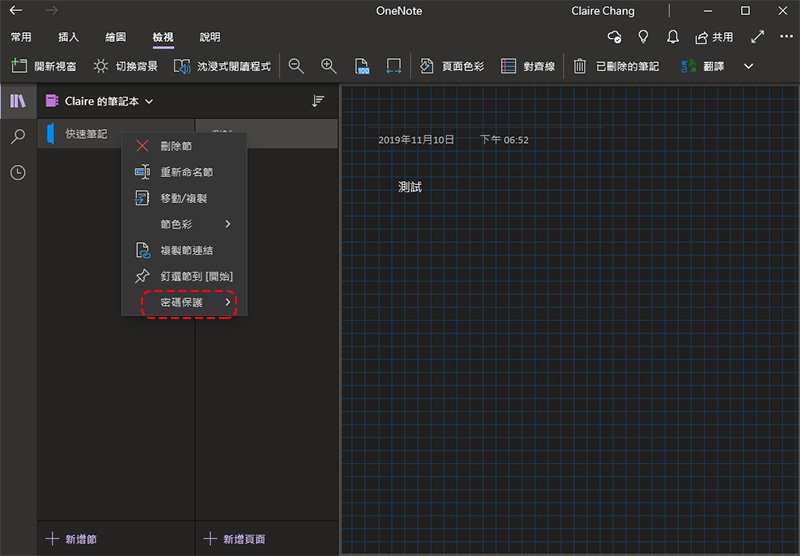Image resolution: width=800 pixels, height=556 pixels.
Task: Enter full screen mode with diagonal arrows icon
Action: pyautogui.click(x=758, y=37)
